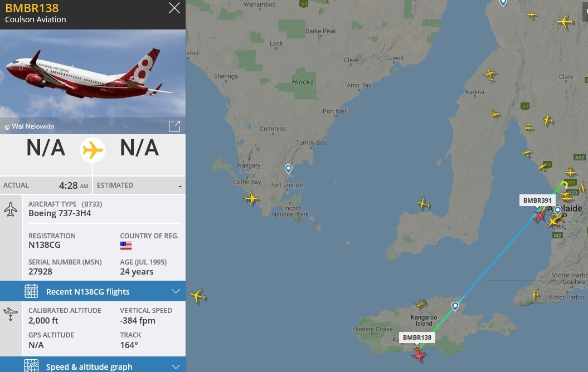Click the airport pin on Kangaroo Island
588x372 pixels.
[x=455, y=306]
